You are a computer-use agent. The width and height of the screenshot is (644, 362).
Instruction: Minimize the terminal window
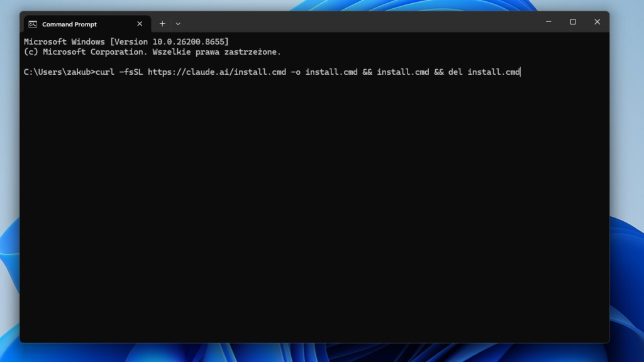tap(548, 22)
